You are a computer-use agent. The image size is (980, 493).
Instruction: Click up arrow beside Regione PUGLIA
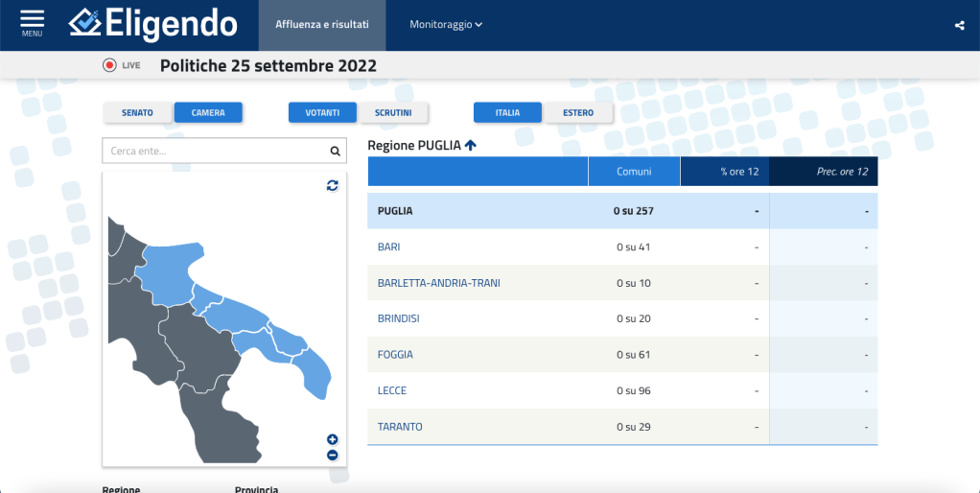point(471,146)
